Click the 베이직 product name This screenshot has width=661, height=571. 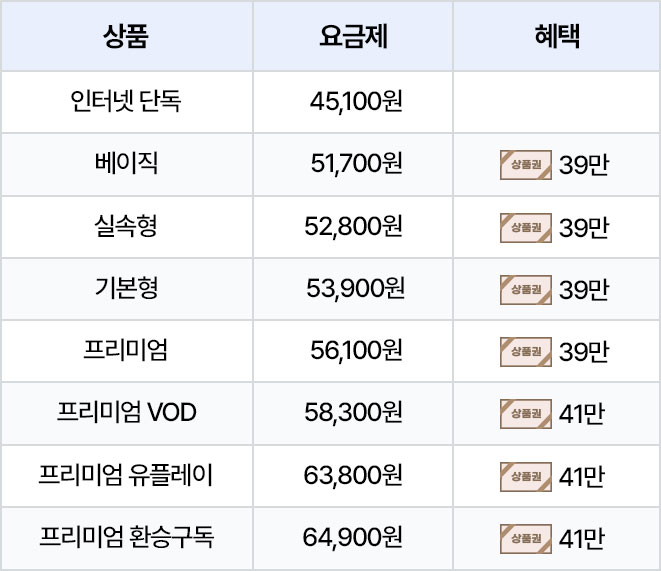pos(126,164)
